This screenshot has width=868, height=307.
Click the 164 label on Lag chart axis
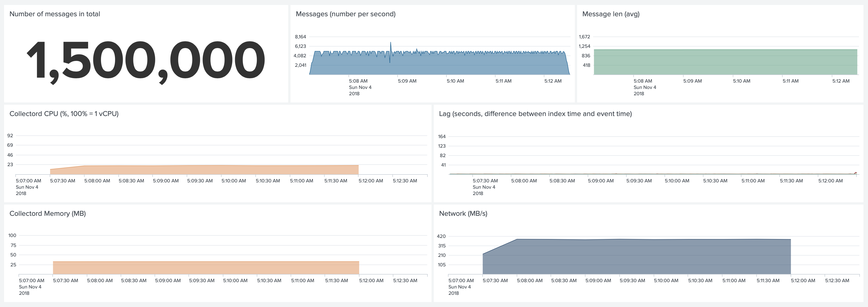click(442, 136)
